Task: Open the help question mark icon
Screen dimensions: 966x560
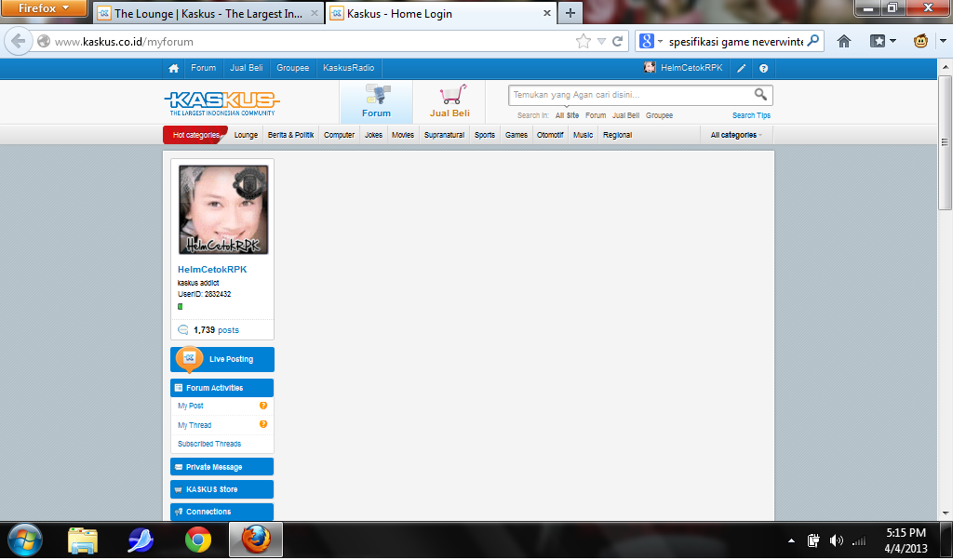Action: (x=763, y=69)
